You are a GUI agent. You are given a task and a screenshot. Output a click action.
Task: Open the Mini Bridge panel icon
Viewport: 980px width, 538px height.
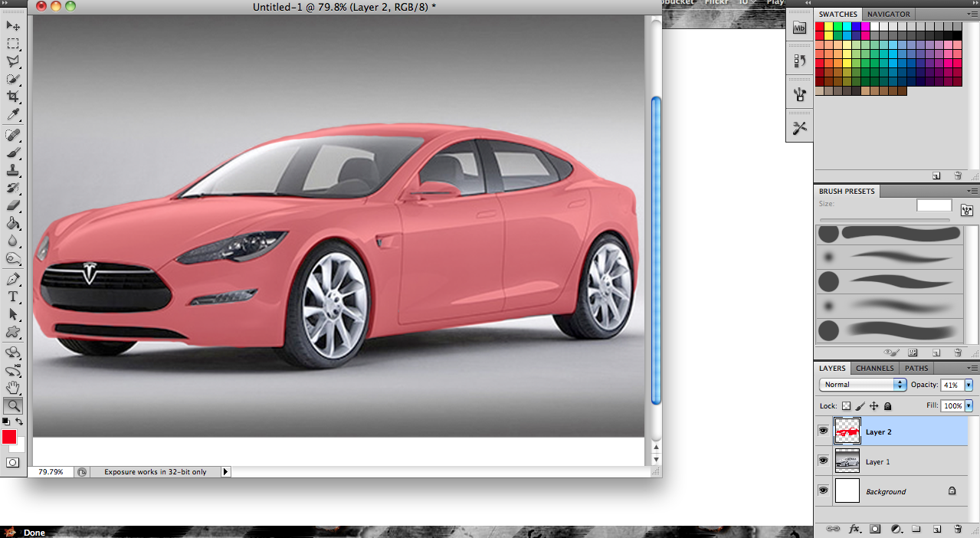[800, 28]
